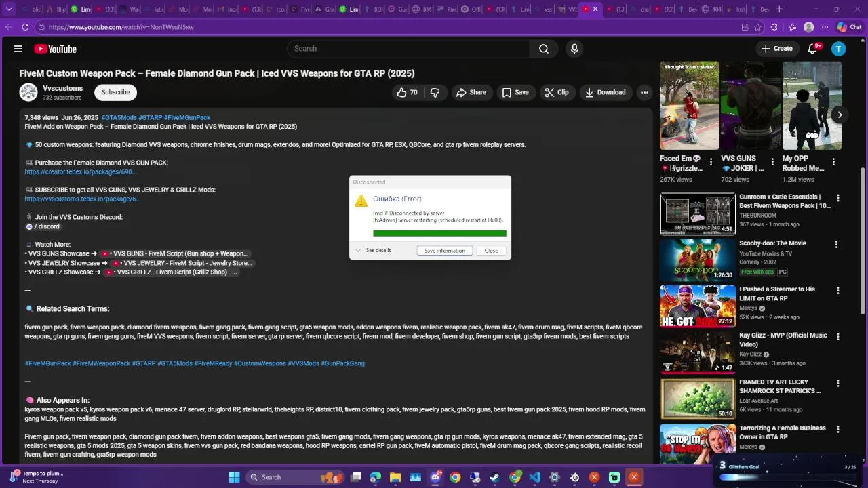Open Vvscustoms channel avatar
Screen dimensions: 868x488
click(28, 92)
